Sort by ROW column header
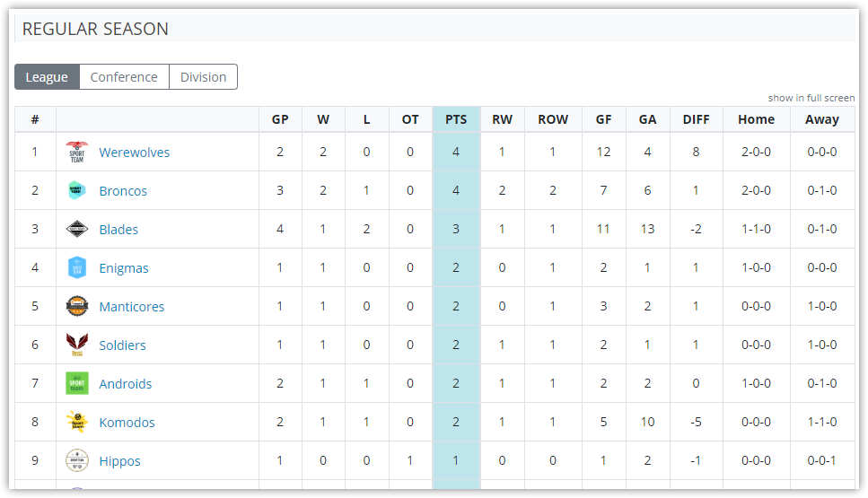This screenshot has height=498, width=868. pyautogui.click(x=553, y=119)
